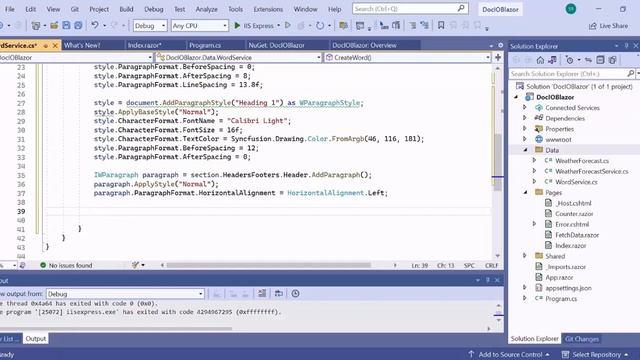Toggle word wrap in Output window
The width and height of the screenshot is (640, 360).
point(278,293)
